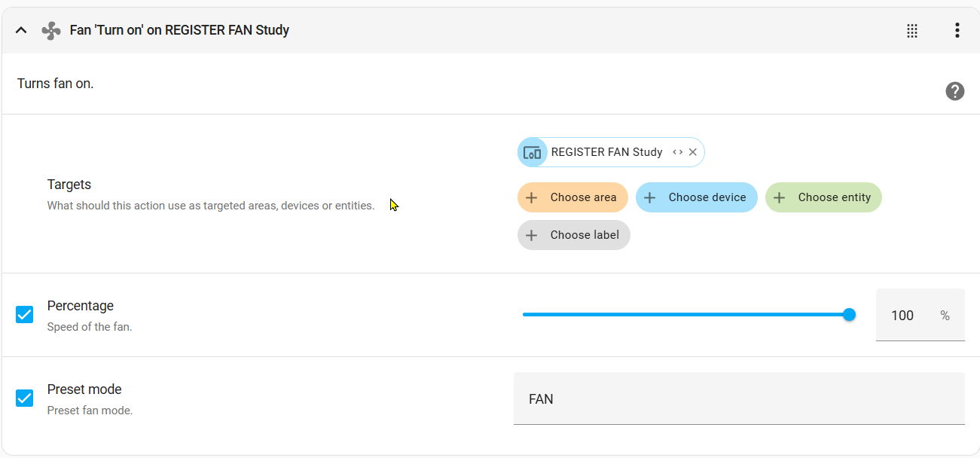980x458 pixels.
Task: Click the Choose label button
Action: 574,235
